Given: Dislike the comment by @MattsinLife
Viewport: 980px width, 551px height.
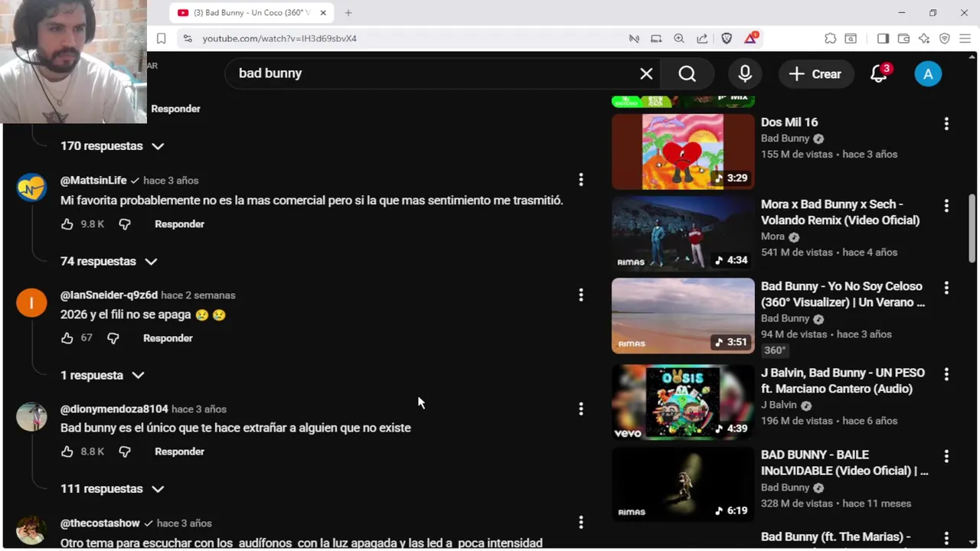Looking at the screenshot, I should click(x=125, y=224).
